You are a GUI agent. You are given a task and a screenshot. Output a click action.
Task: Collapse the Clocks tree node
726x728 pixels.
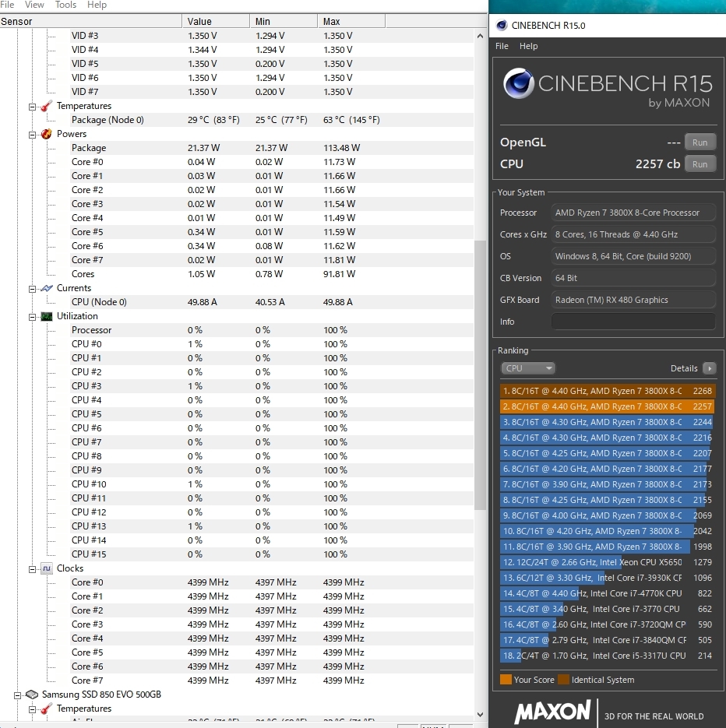[32, 569]
